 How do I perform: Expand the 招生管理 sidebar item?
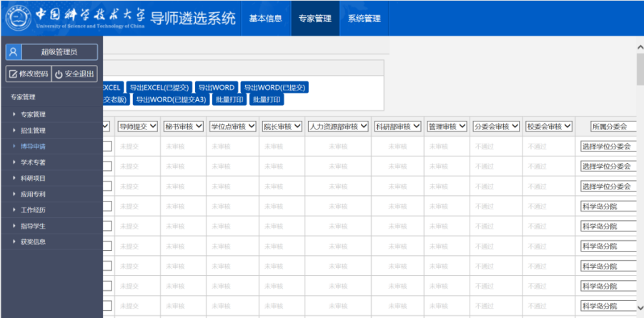click(x=33, y=130)
